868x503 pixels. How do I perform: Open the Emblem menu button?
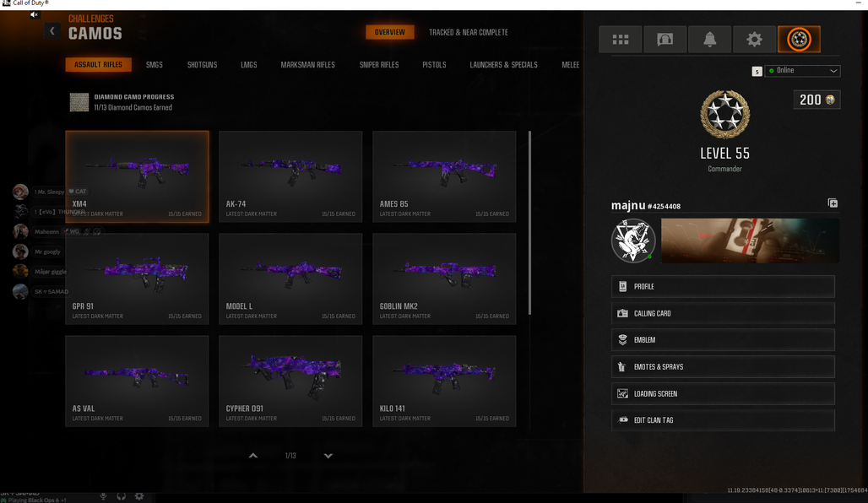tap(723, 340)
